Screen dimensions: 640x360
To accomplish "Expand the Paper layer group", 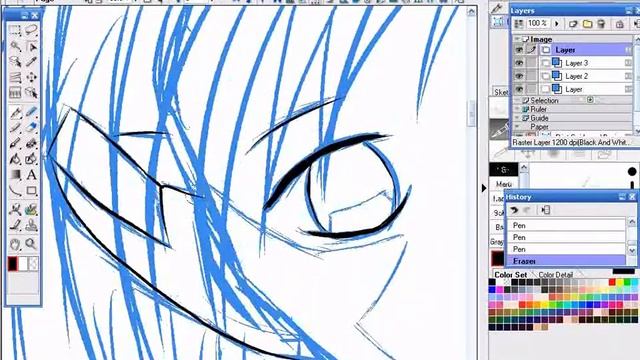I will (x=518, y=127).
